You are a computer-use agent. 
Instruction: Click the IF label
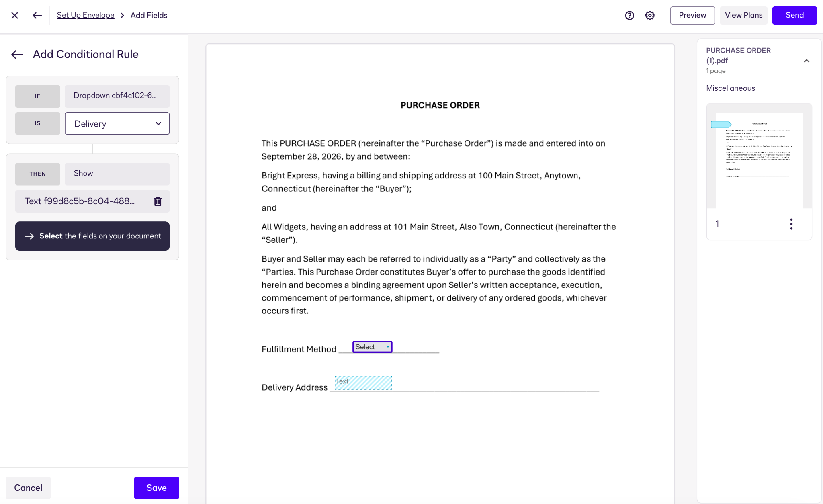[x=38, y=96]
